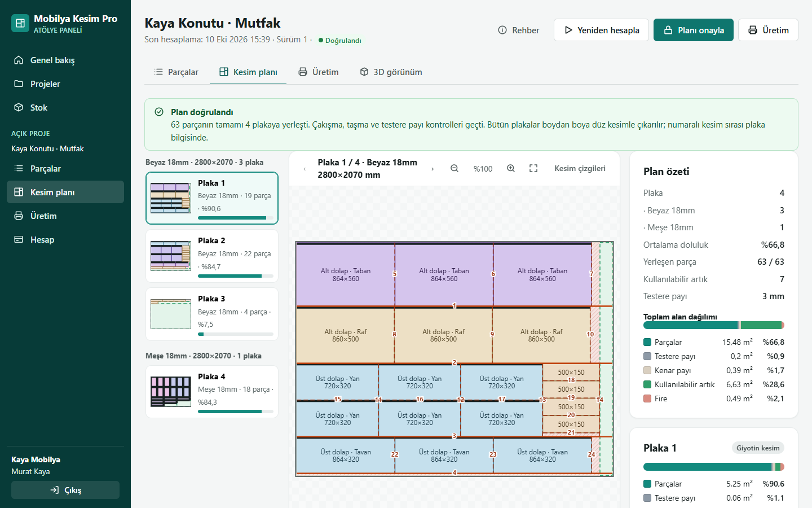Open Üretim in the sidebar
812x508 pixels.
(x=65, y=216)
